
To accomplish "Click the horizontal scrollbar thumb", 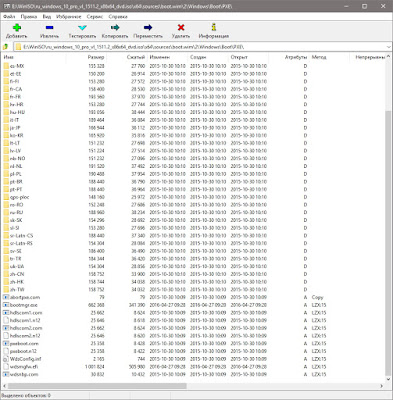I will (97, 386).
